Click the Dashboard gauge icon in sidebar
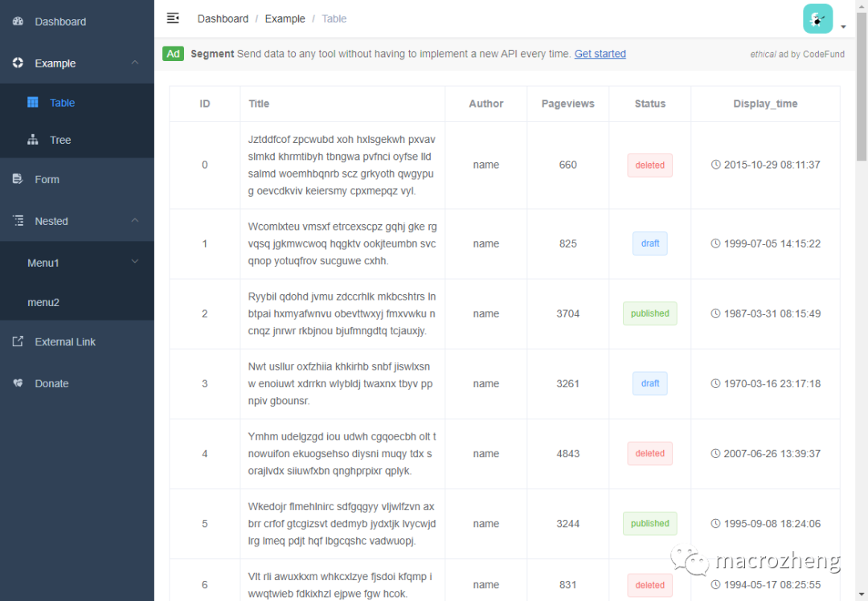This screenshot has width=868, height=601. click(18, 22)
